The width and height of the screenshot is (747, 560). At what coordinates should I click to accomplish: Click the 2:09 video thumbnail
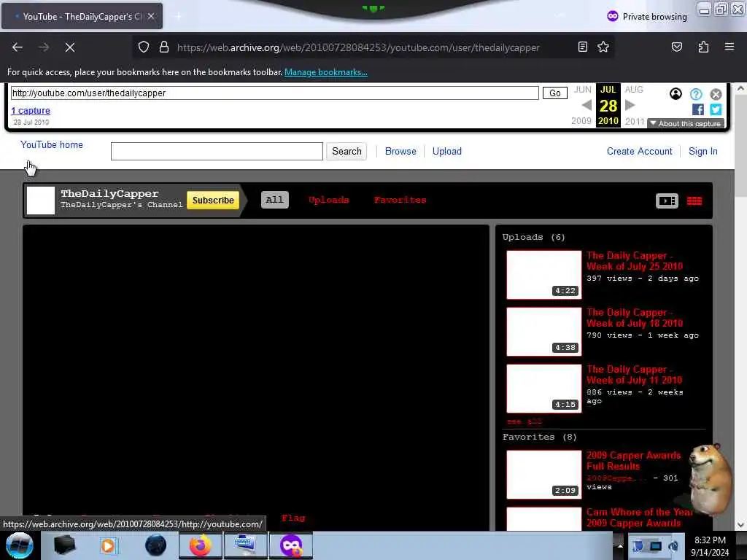(x=544, y=474)
